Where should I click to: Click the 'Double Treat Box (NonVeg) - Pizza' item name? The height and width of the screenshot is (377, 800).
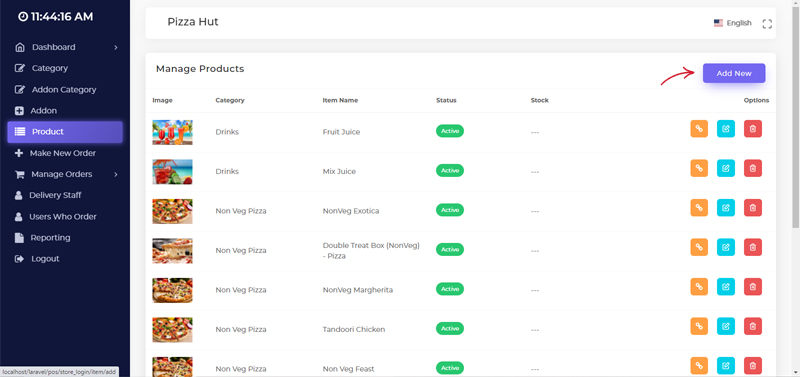click(x=371, y=250)
